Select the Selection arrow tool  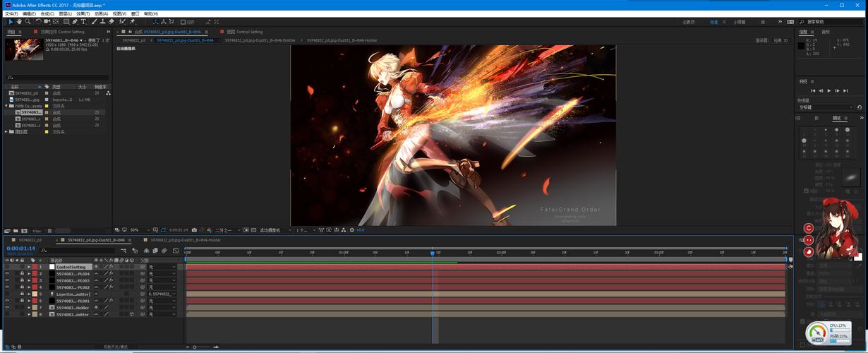click(11, 22)
